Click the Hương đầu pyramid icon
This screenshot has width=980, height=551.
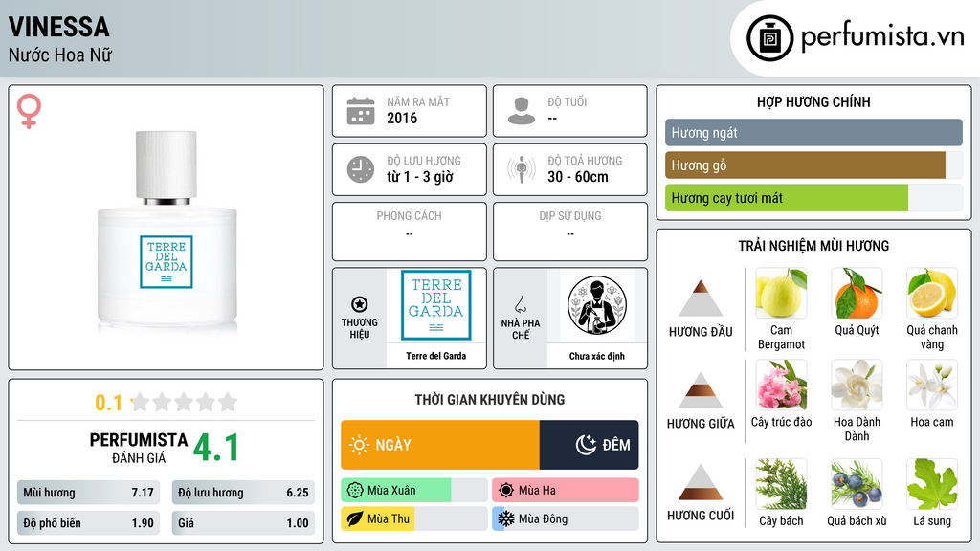coord(701,298)
